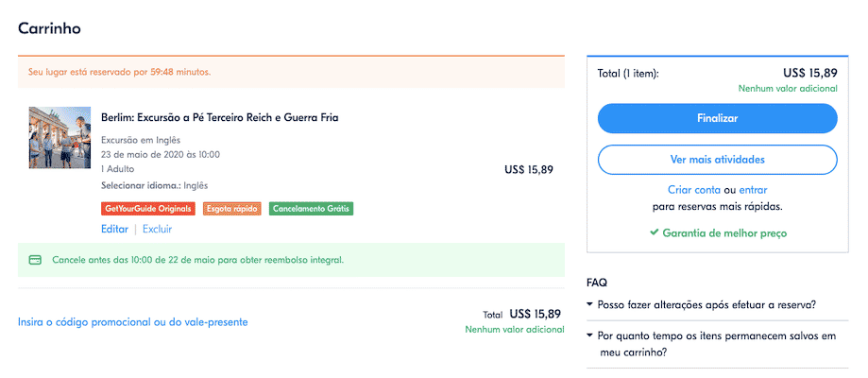Click Excluir to remove the tour
The height and width of the screenshot is (378, 868).
[x=157, y=229]
